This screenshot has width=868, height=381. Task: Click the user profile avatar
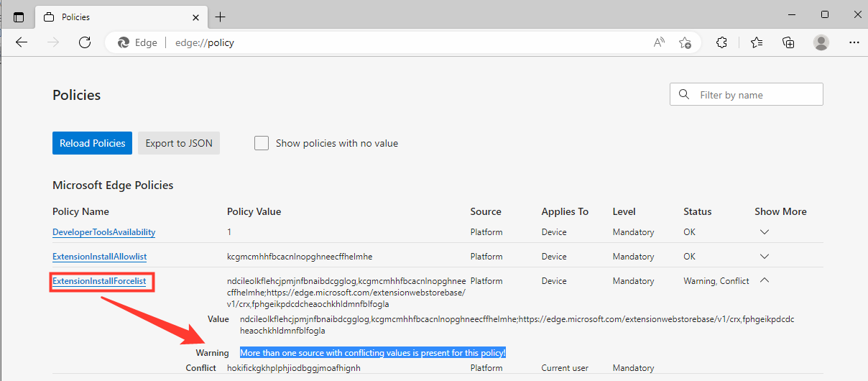(x=821, y=42)
